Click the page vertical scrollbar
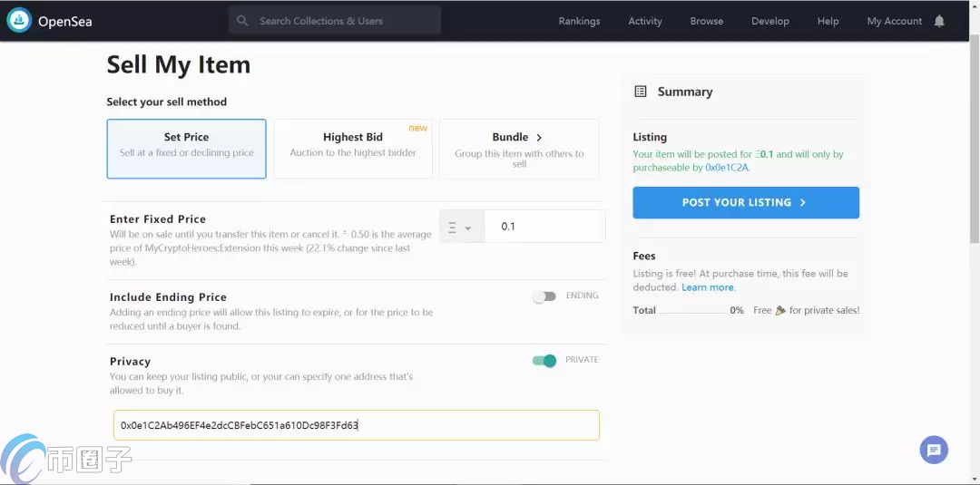The width and height of the screenshot is (980, 485). point(975,143)
